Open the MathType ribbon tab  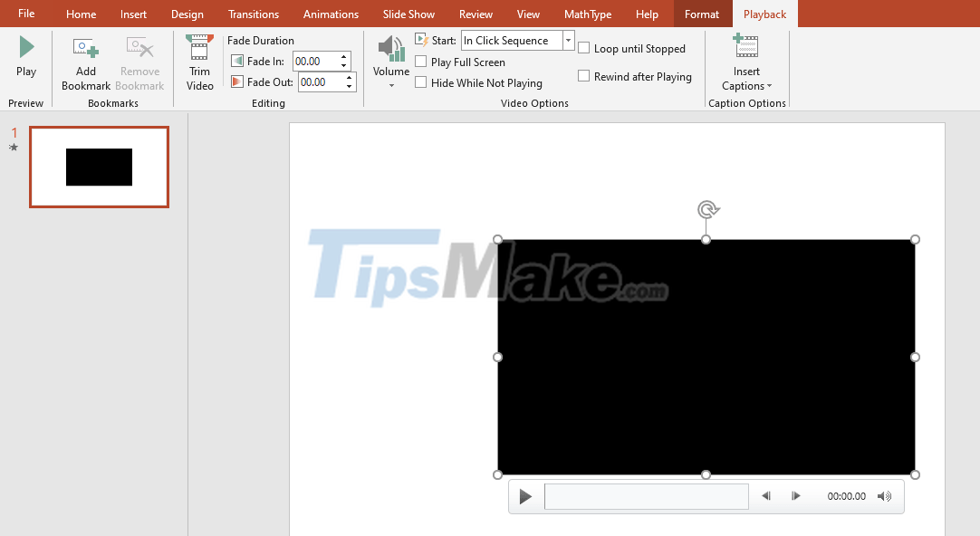(x=587, y=14)
